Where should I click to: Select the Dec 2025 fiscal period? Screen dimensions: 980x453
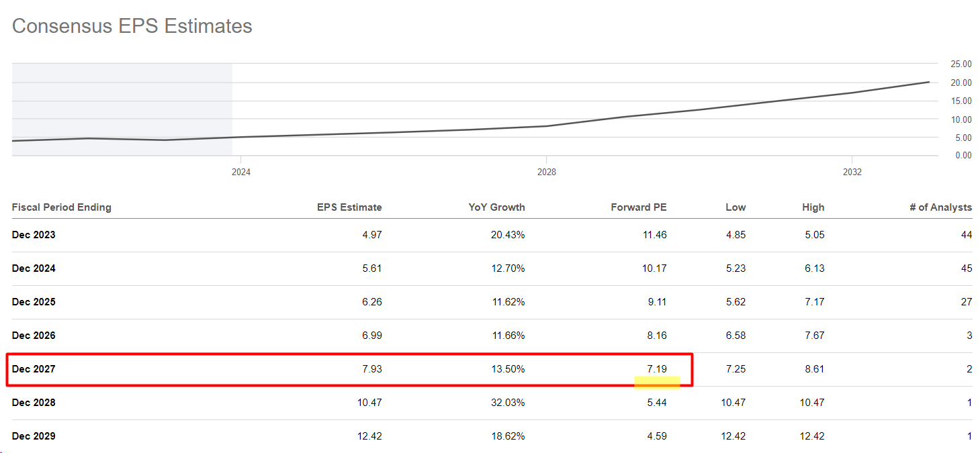tap(34, 302)
